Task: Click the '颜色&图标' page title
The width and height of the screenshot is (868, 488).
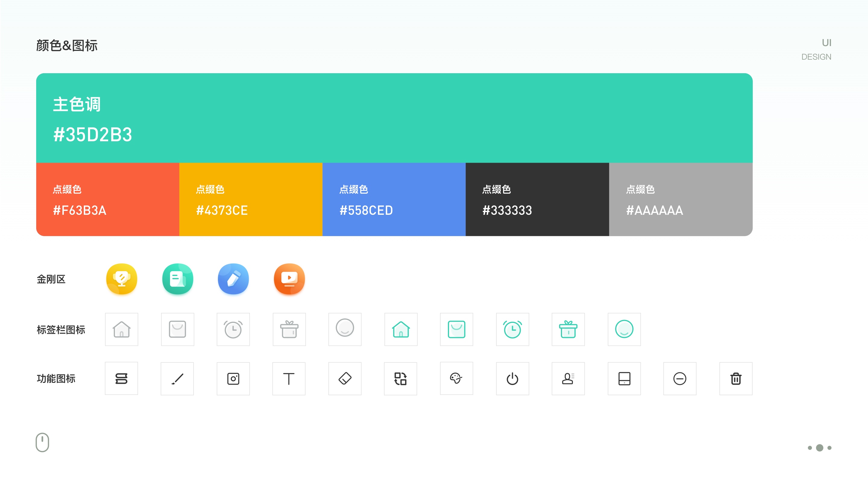Action: pyautogui.click(x=67, y=45)
